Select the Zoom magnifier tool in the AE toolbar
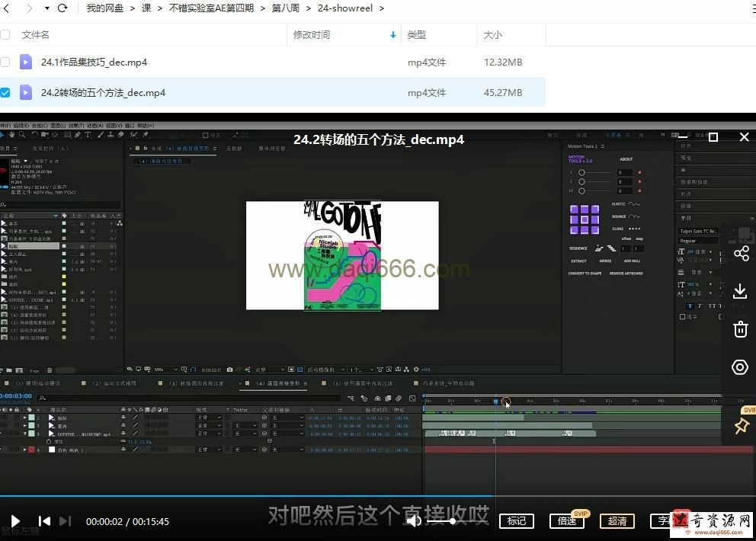This screenshot has height=541, width=756. (x=22, y=135)
